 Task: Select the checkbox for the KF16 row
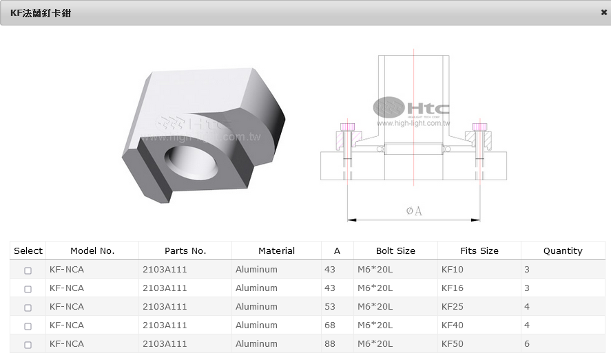28,289
